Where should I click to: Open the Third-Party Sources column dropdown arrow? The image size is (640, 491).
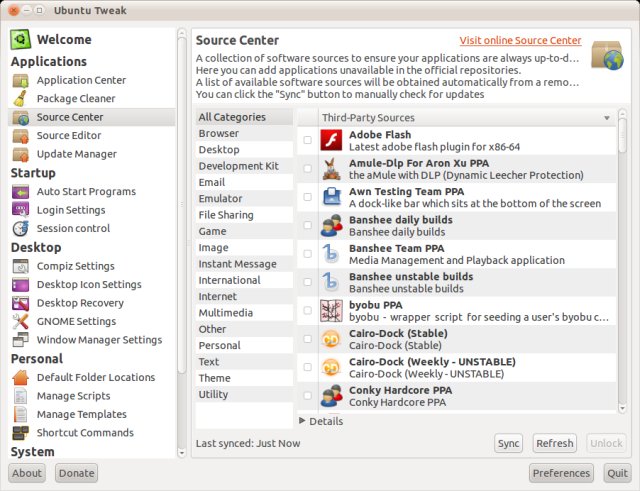click(x=607, y=118)
